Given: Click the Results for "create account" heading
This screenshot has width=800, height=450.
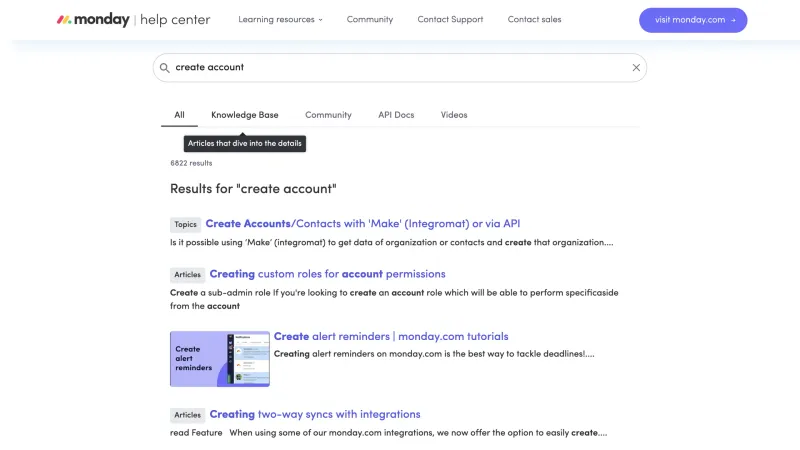Looking at the screenshot, I should coord(253,189).
